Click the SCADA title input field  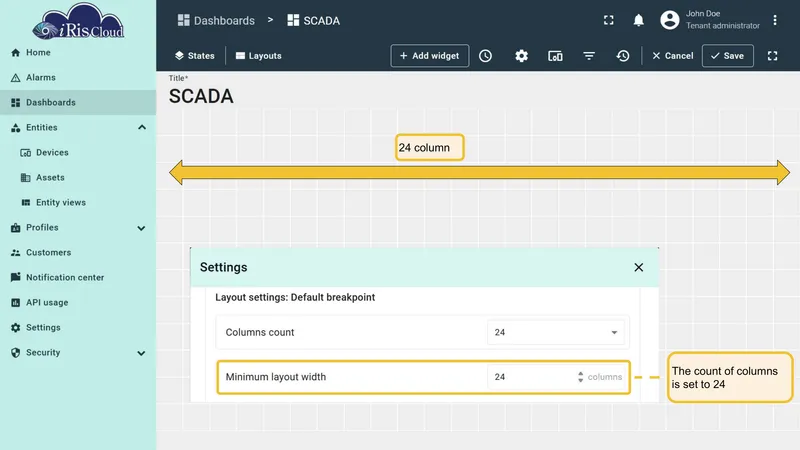click(201, 96)
